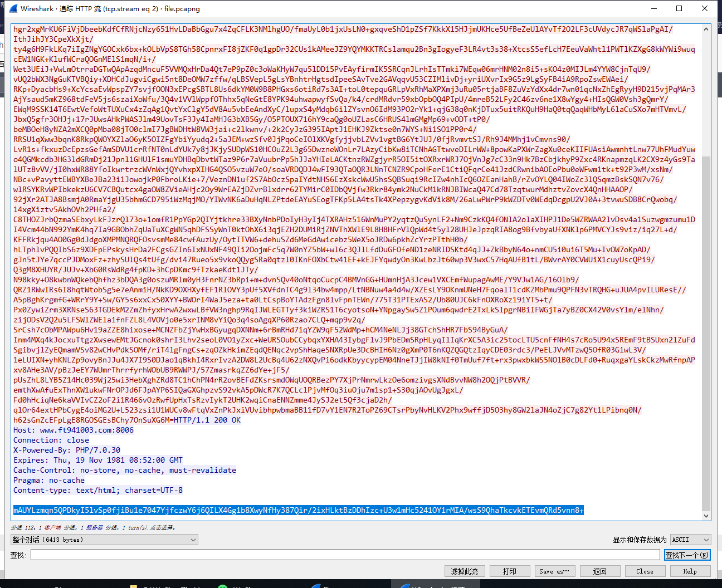Click the Save as… button

(x=554, y=571)
